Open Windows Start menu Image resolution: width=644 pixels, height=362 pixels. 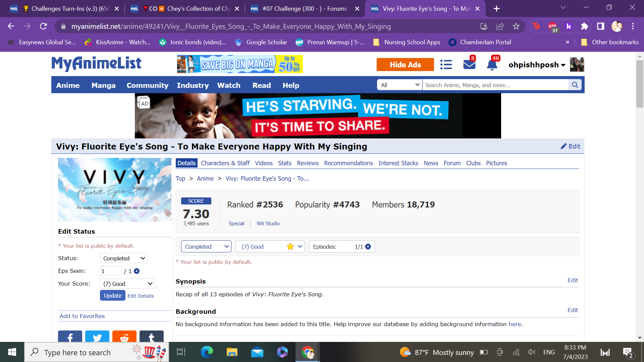point(12,352)
